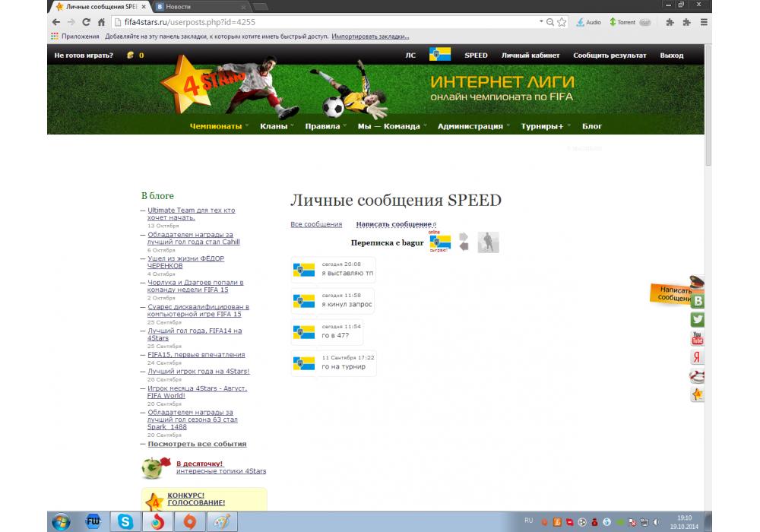
Task: Click the lifebuoy help sidebar icon
Action: pyautogui.click(x=697, y=376)
